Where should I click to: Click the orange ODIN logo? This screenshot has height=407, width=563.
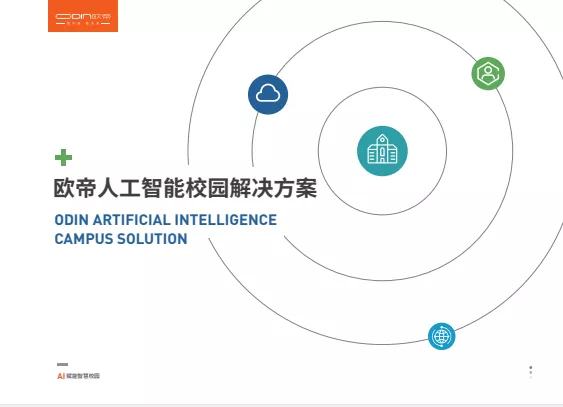click(83, 16)
